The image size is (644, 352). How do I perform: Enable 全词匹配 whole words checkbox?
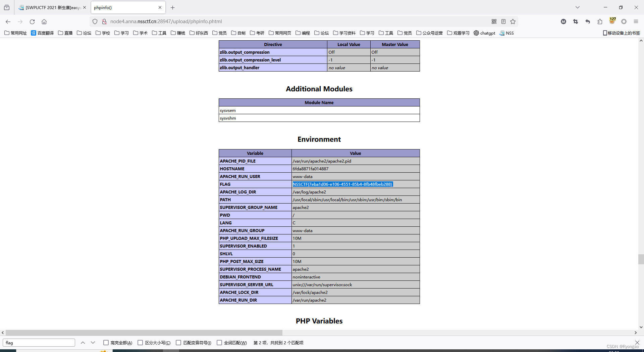pyautogui.click(x=219, y=343)
